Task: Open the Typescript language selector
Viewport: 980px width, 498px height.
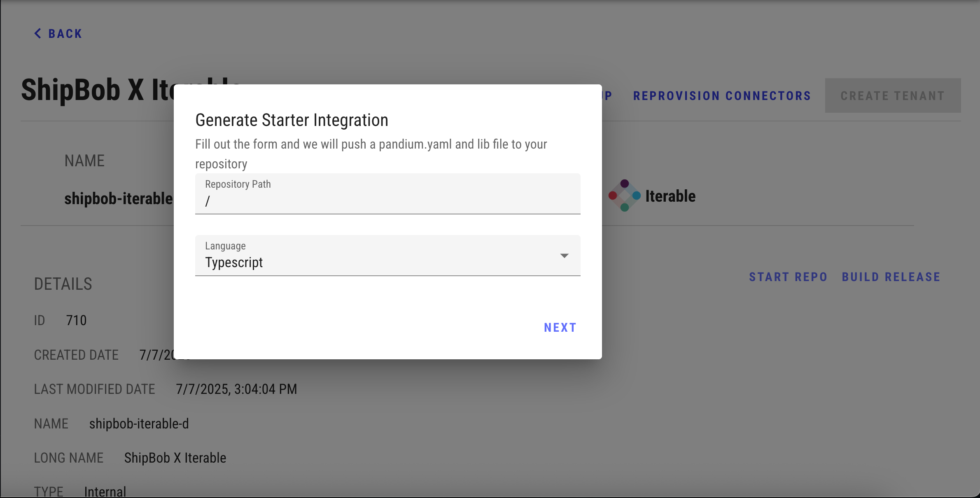Action: [x=379, y=262]
